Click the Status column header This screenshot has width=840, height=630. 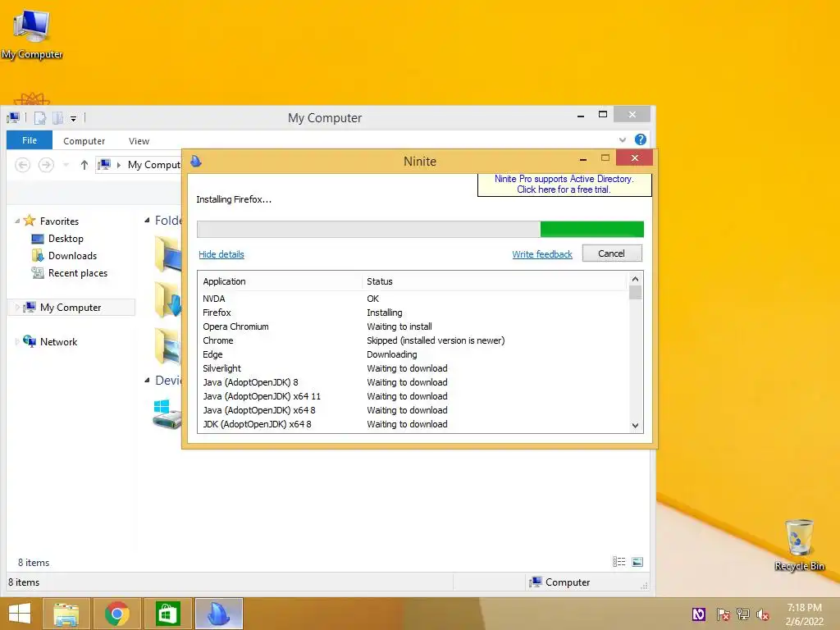494,281
